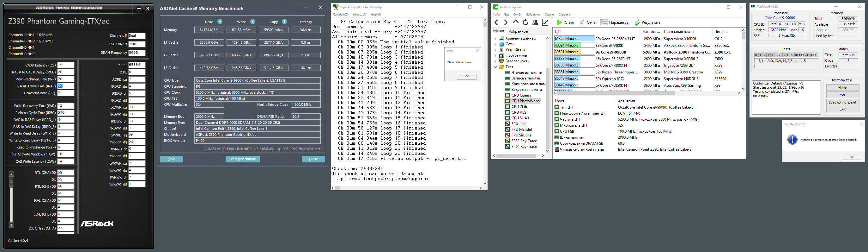868x252 pixels.
Task: Click the ASRock Timing Configurator scrollbar thumb
Action: 11,182
